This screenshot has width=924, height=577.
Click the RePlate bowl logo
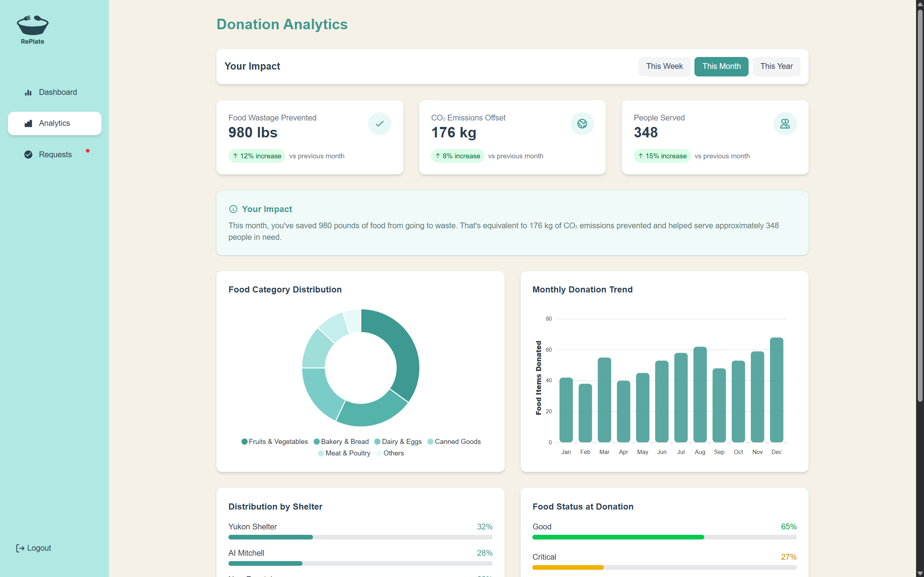click(x=32, y=25)
